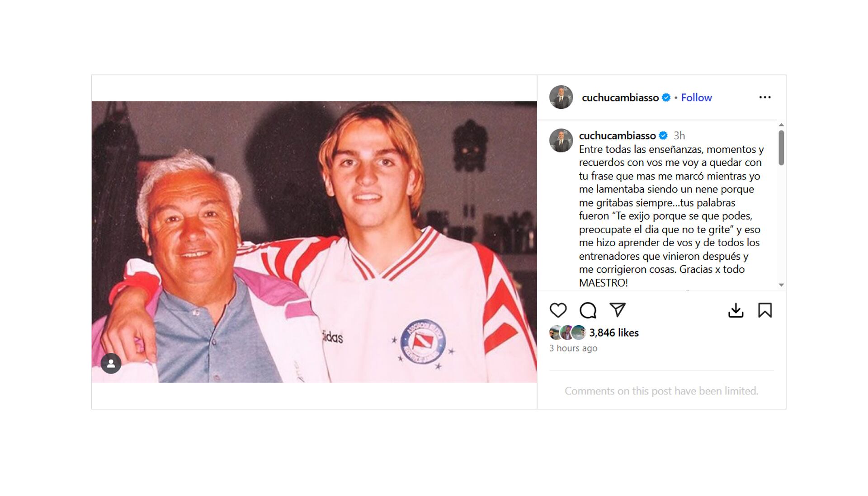Open the caption author's username link
The image size is (868, 496).
coord(617,136)
